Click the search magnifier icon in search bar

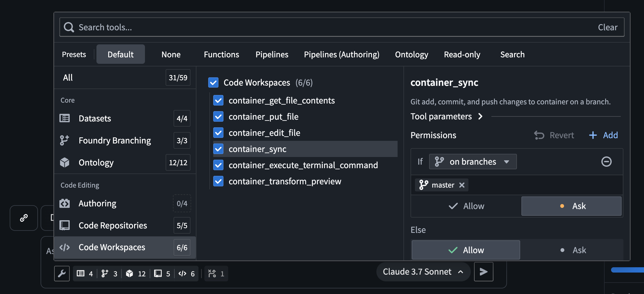[69, 27]
